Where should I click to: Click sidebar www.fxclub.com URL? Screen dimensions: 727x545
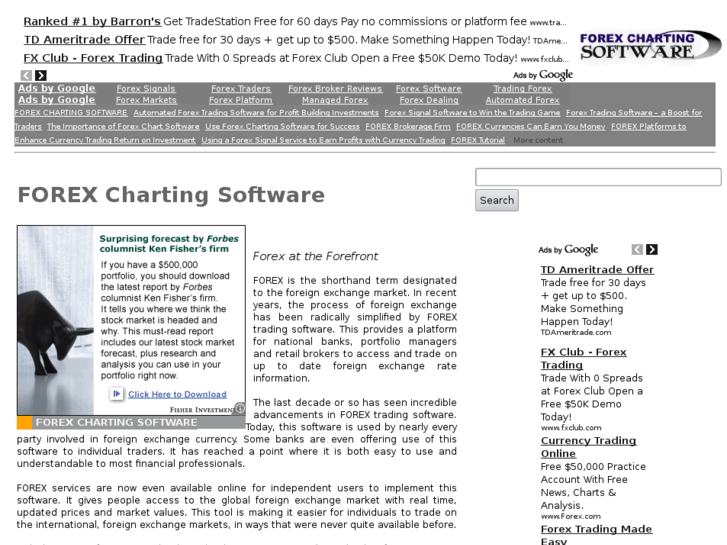[571, 428]
